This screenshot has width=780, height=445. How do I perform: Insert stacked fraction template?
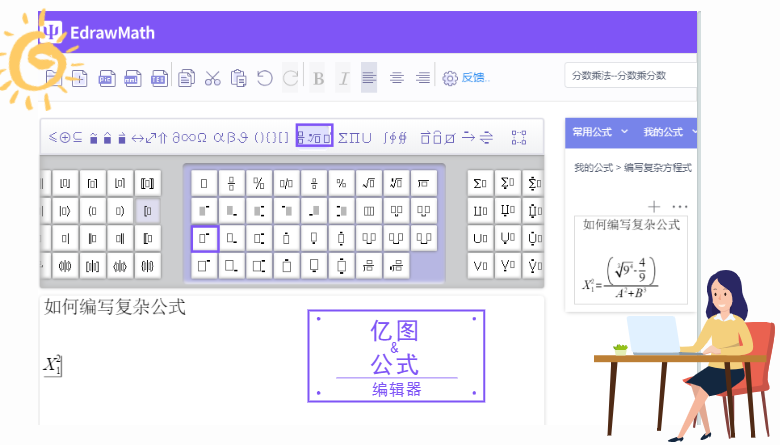231,183
